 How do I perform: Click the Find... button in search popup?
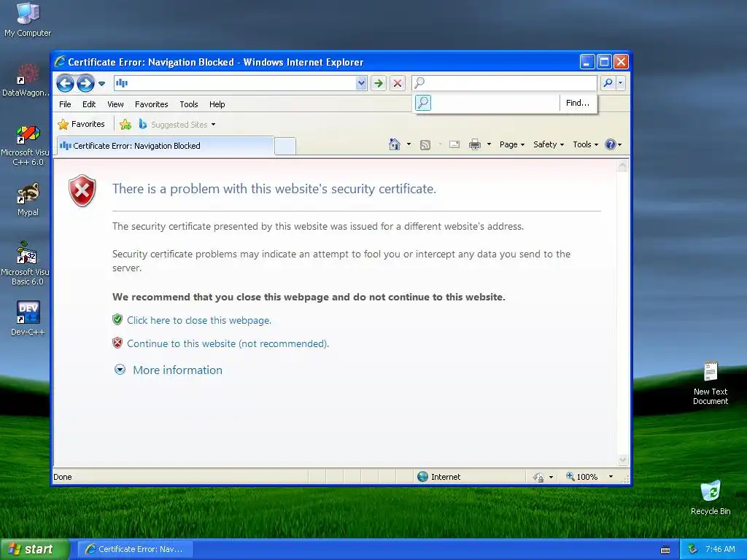point(578,103)
